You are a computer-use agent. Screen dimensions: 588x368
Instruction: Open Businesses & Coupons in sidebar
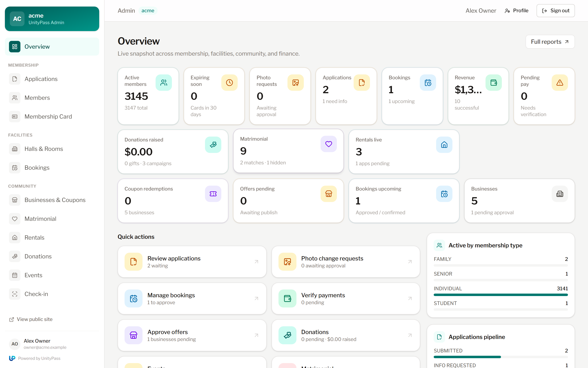(52, 200)
